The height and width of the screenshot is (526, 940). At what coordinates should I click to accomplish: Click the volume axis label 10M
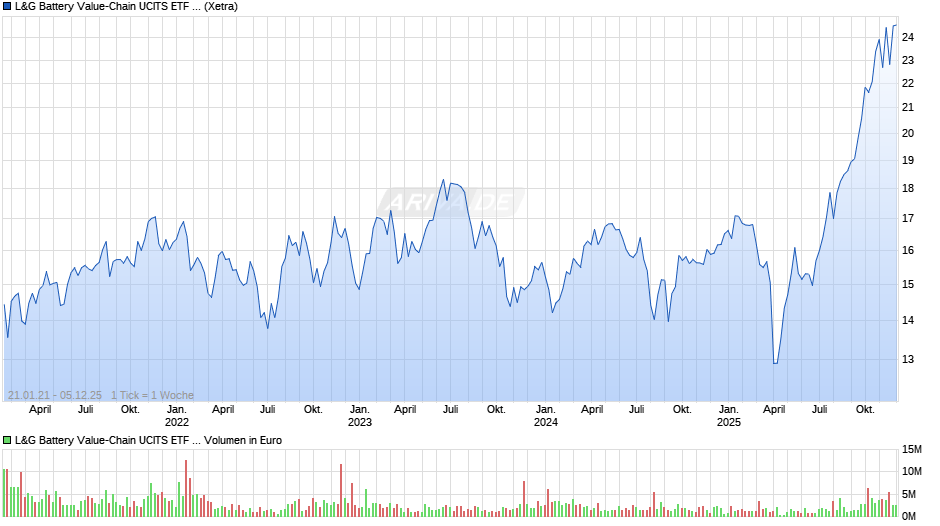[912, 471]
